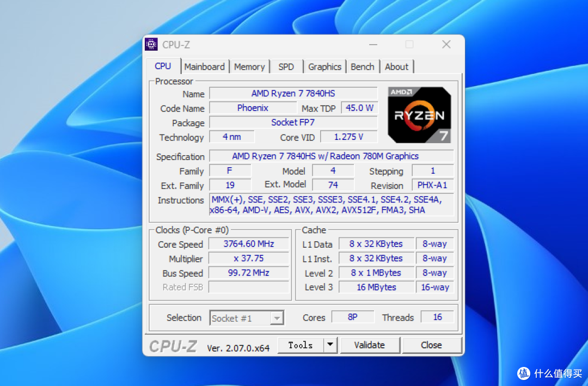Click the L1 Data 8-way value

coord(434,244)
